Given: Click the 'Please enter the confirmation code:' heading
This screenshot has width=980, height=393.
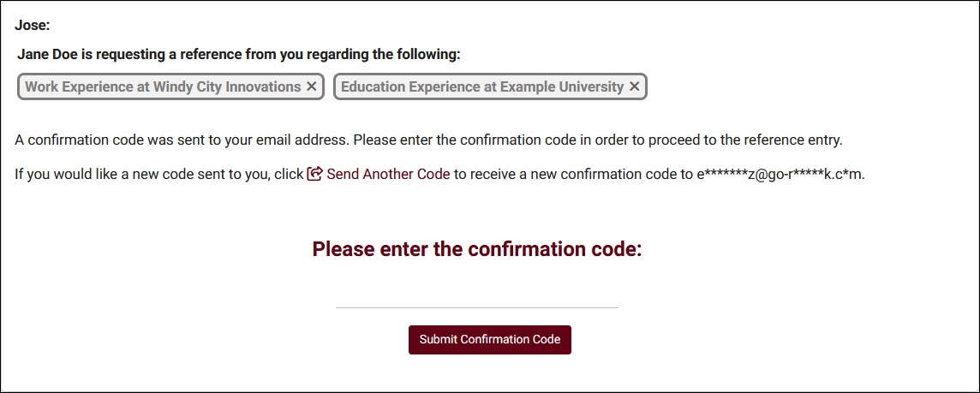Looking at the screenshot, I should point(476,249).
